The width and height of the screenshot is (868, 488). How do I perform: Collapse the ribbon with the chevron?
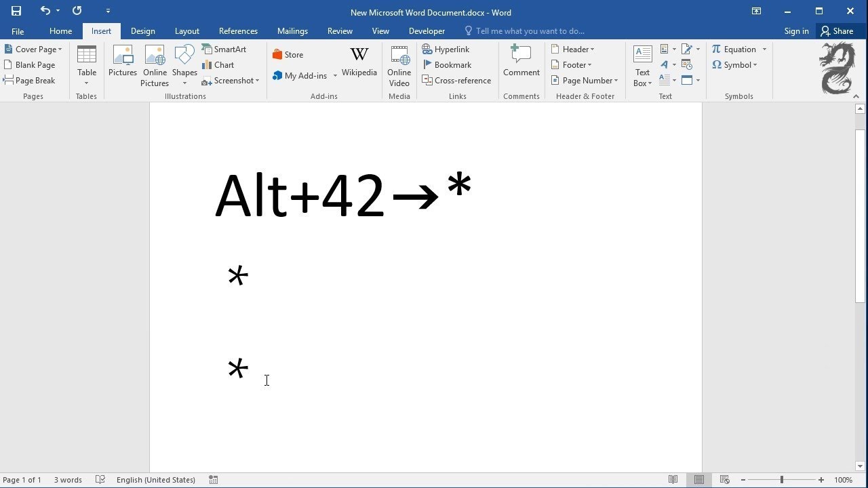pyautogui.click(x=856, y=97)
